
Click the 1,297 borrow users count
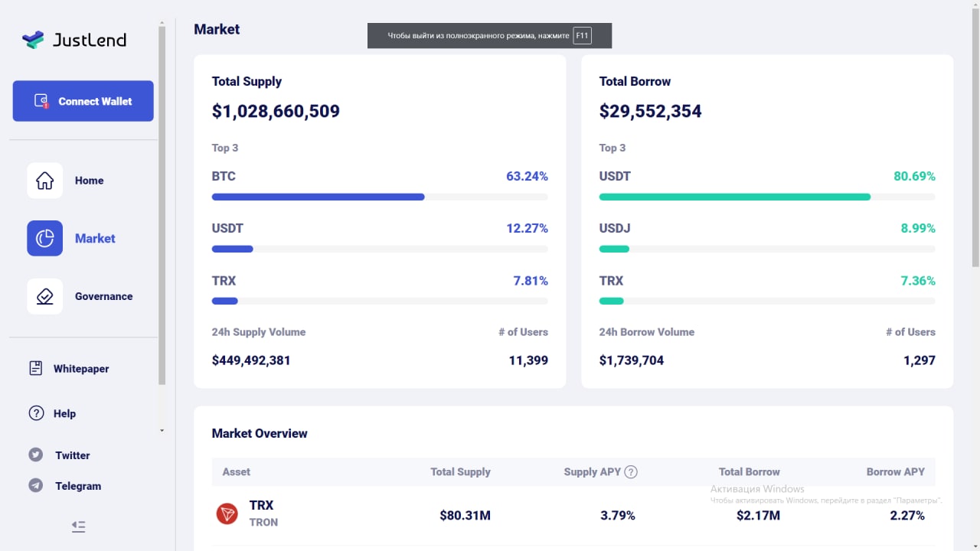(x=920, y=360)
